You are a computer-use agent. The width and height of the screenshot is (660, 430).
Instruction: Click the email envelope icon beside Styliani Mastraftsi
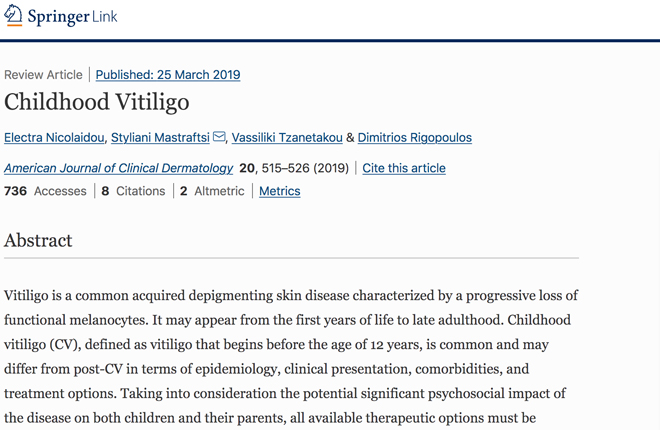(x=219, y=137)
